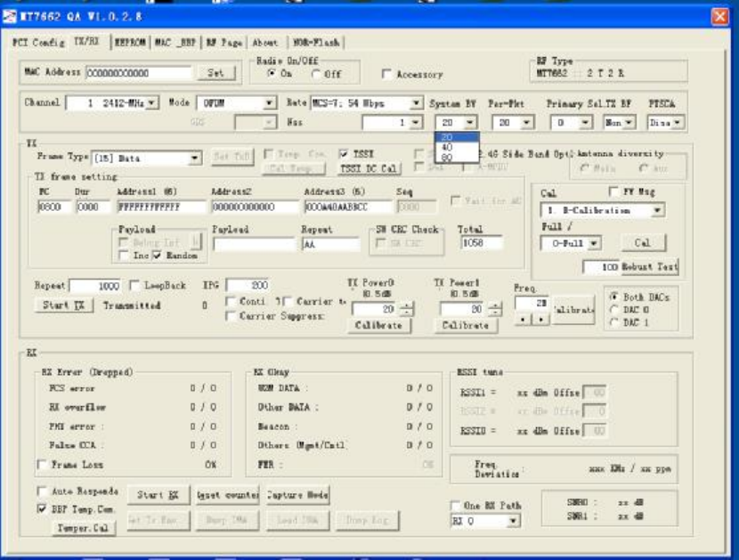The image size is (739, 560).
Task: Click Calibrate under TX Power0
Action: 379,325
